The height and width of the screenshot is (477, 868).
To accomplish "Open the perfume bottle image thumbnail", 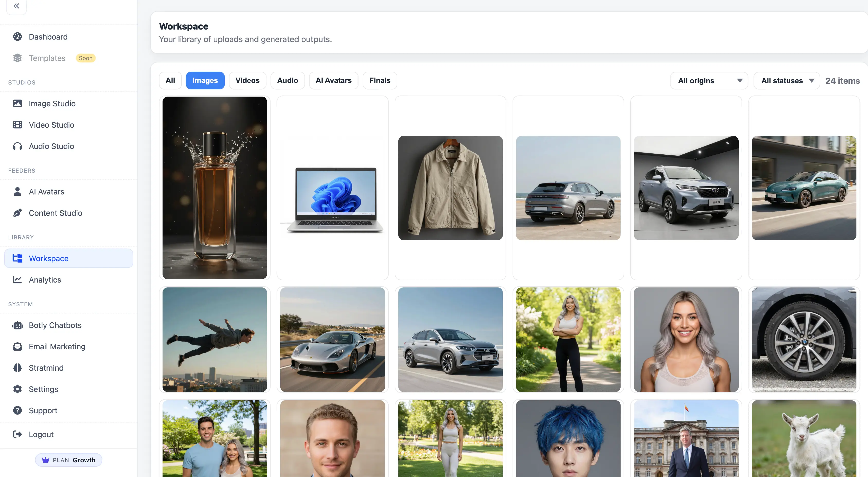I will tap(215, 188).
